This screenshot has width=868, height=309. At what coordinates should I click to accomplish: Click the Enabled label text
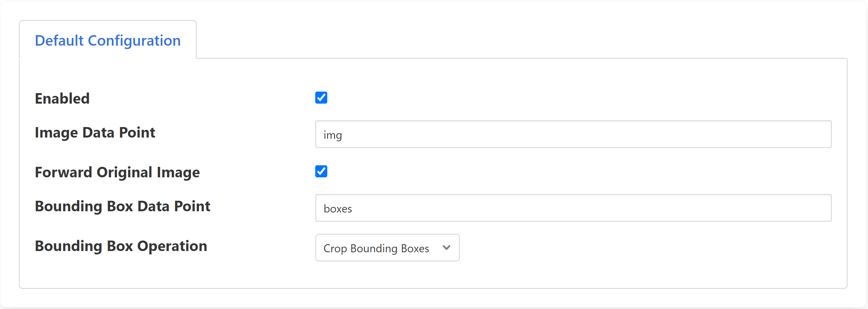point(62,99)
